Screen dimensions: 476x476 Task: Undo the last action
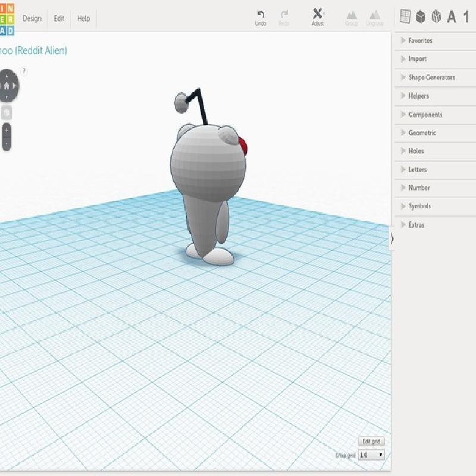[261, 18]
